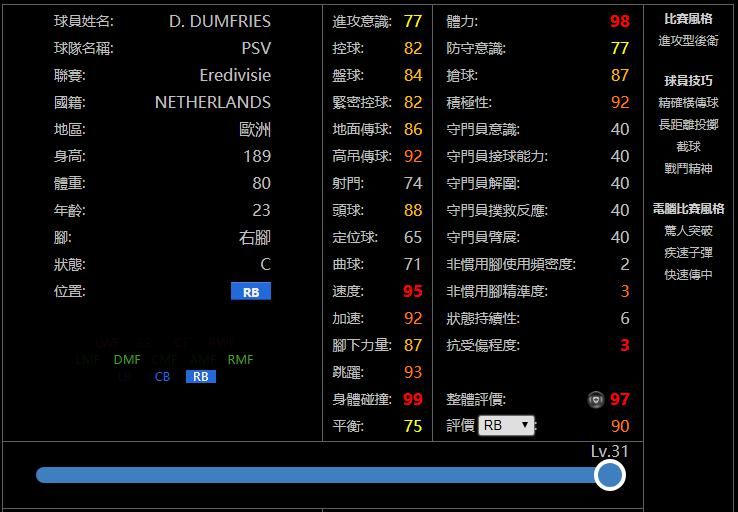Click the 非慣用腳使用頻密度 value 2
Viewport: 738px width, 512px height.
click(625, 264)
